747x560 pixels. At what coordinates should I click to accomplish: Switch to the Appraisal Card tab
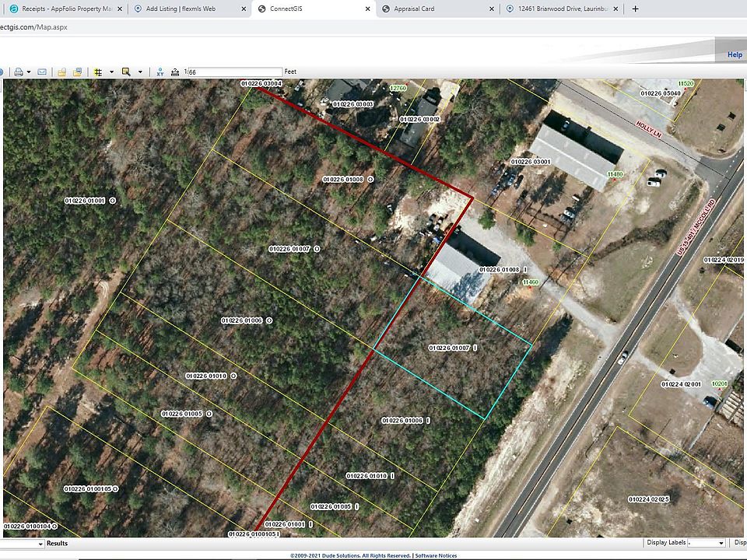(434, 9)
